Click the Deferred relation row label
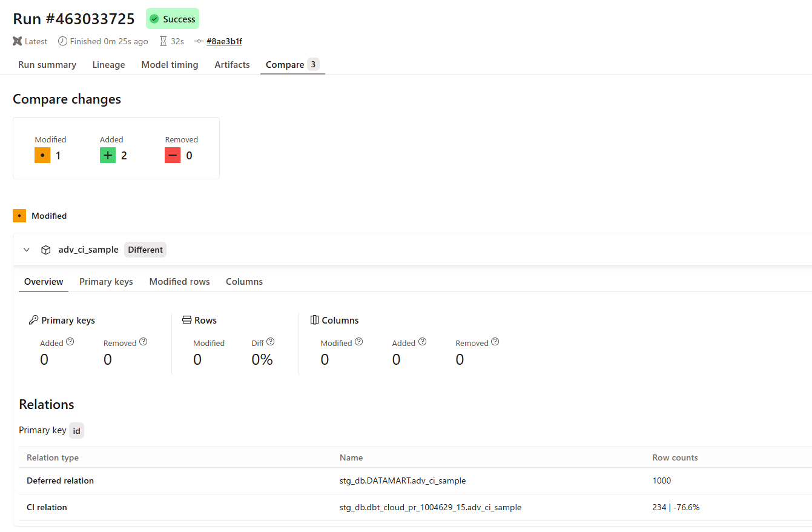812x532 pixels. (61, 480)
